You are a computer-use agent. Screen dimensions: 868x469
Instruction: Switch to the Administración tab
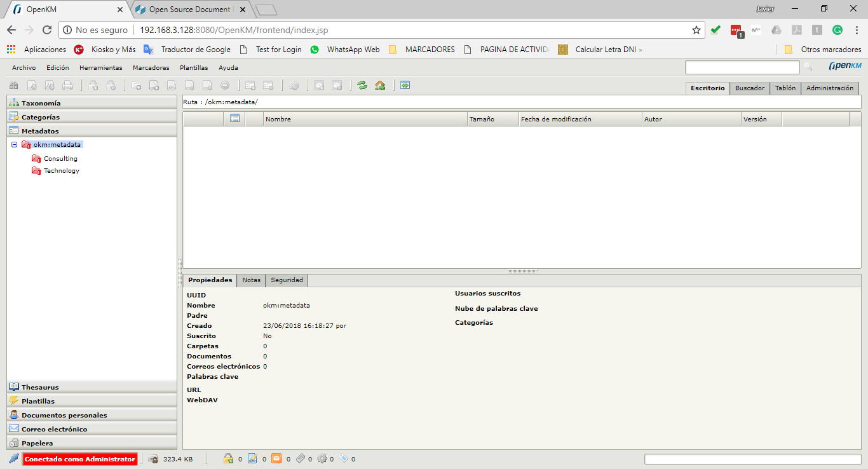click(829, 88)
